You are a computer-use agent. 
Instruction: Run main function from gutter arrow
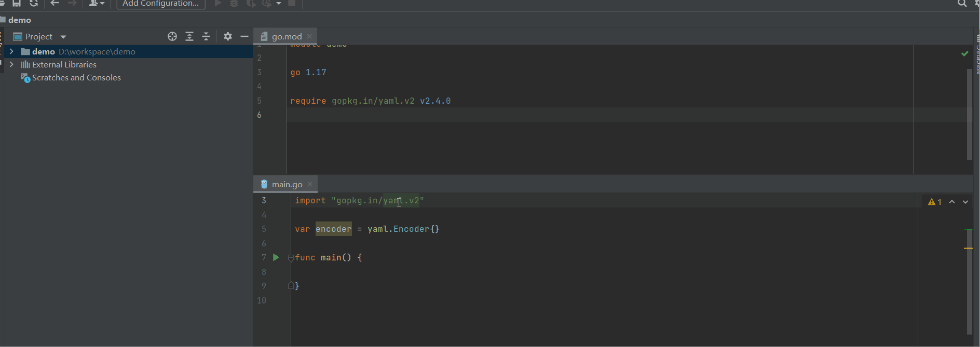(x=276, y=257)
